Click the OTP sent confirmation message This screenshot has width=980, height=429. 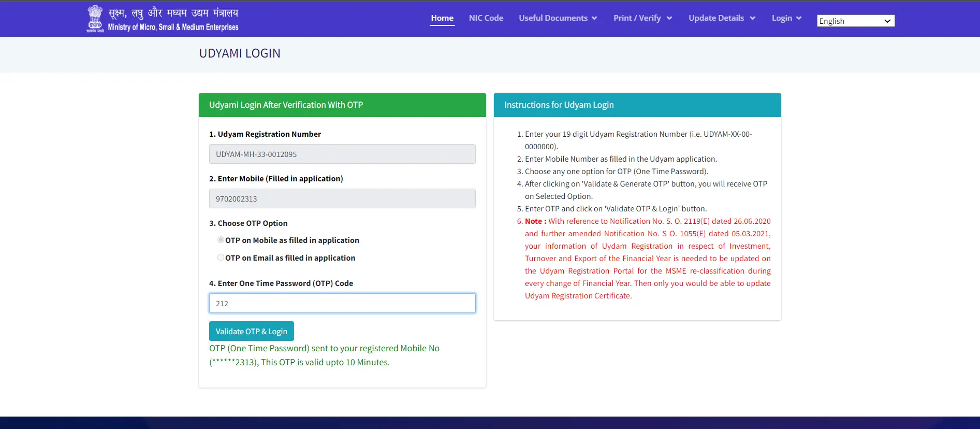click(324, 355)
